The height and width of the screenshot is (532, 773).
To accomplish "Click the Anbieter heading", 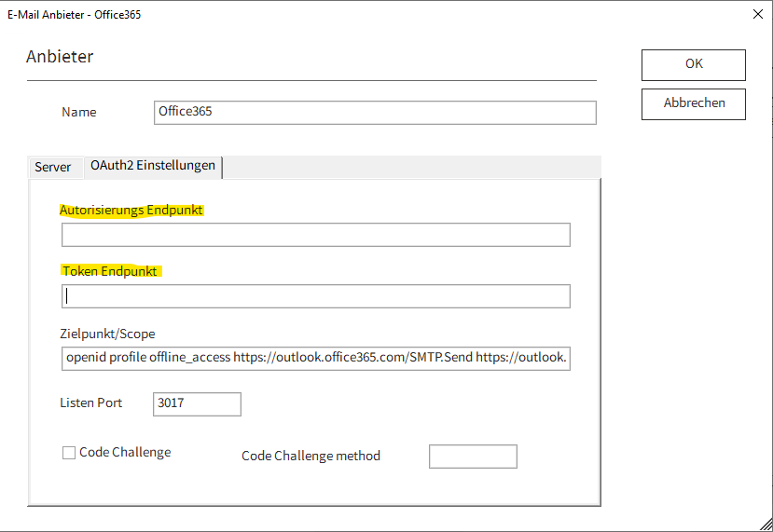I will click(60, 57).
